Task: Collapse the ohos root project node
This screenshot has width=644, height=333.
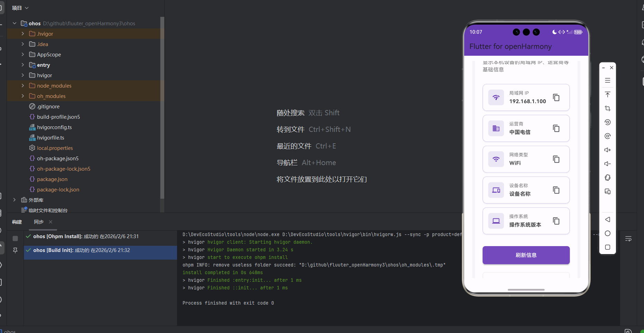Action: click(x=15, y=23)
